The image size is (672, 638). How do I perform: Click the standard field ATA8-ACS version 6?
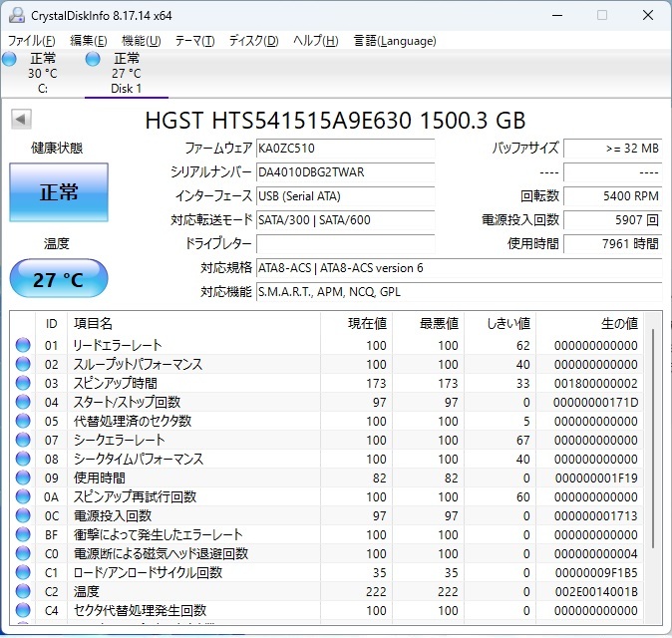click(x=459, y=268)
